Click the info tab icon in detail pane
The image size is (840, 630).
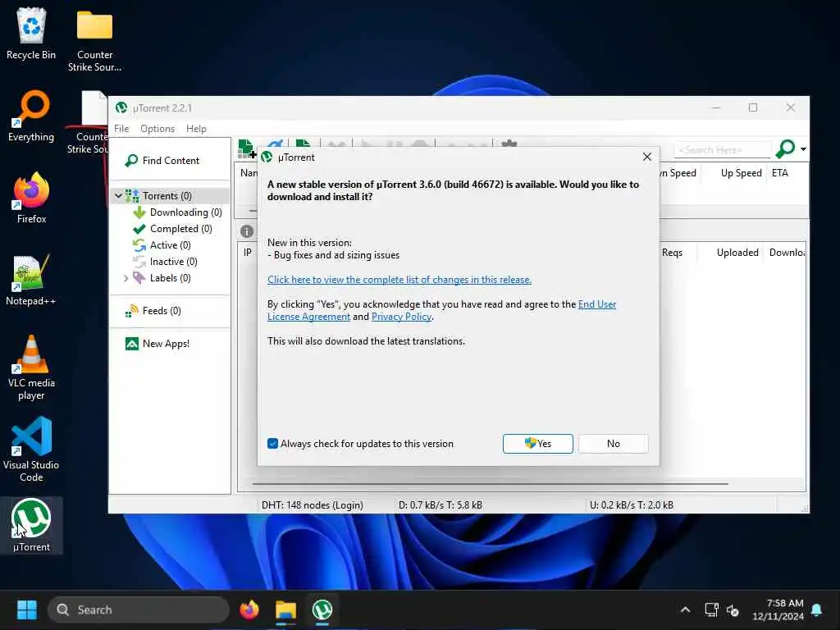[246, 231]
